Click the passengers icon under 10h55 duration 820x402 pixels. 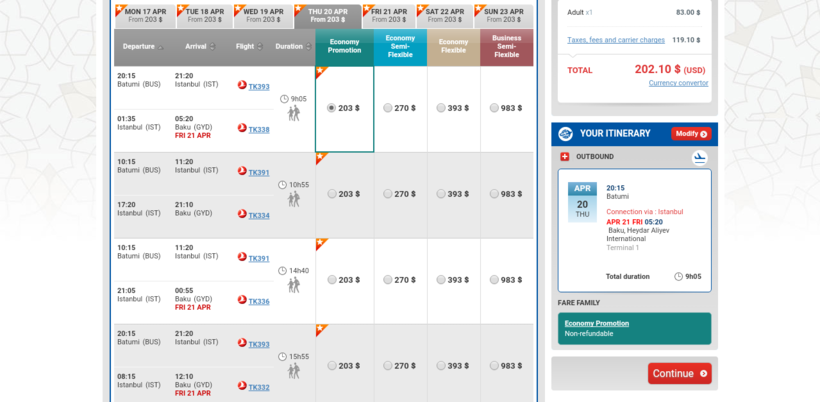pyautogui.click(x=293, y=200)
